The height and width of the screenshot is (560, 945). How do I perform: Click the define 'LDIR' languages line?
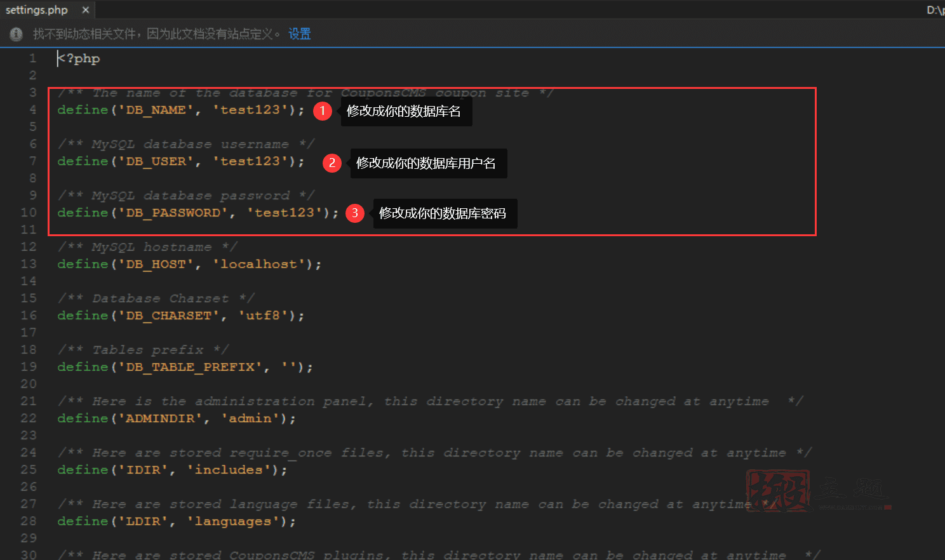(x=177, y=521)
